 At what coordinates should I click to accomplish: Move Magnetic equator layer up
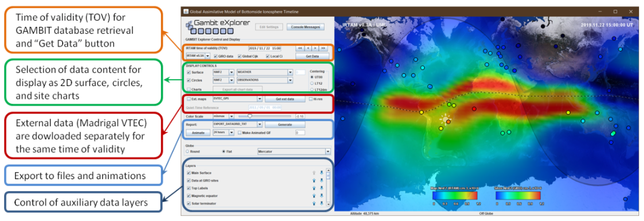click(314, 196)
